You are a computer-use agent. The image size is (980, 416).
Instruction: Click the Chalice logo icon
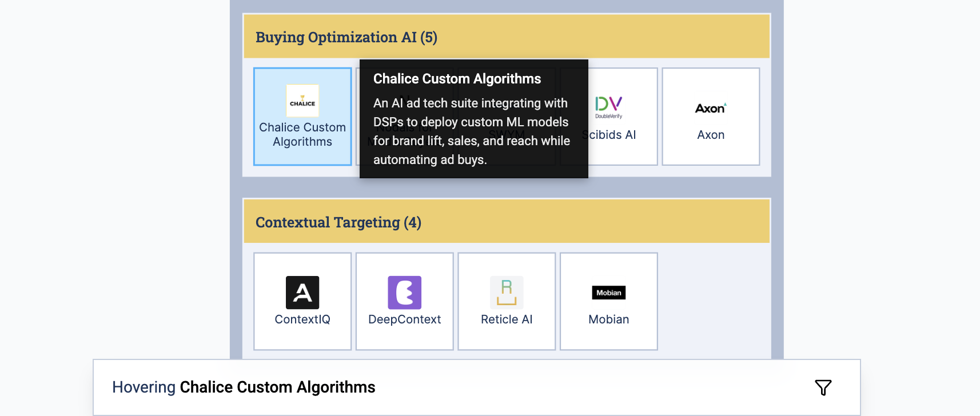(x=302, y=101)
